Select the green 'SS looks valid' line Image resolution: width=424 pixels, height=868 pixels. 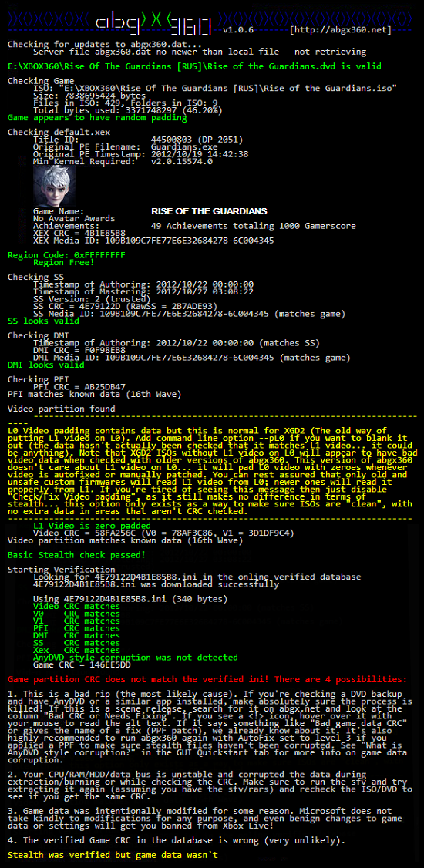[43, 321]
